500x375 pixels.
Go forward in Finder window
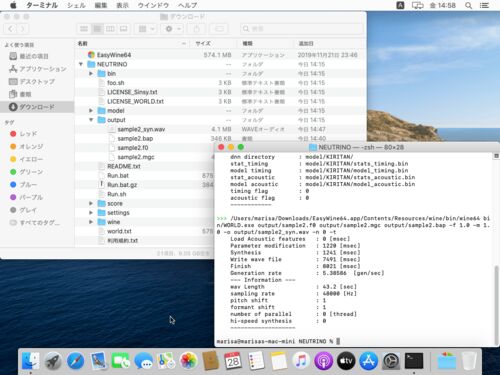click(x=22, y=29)
